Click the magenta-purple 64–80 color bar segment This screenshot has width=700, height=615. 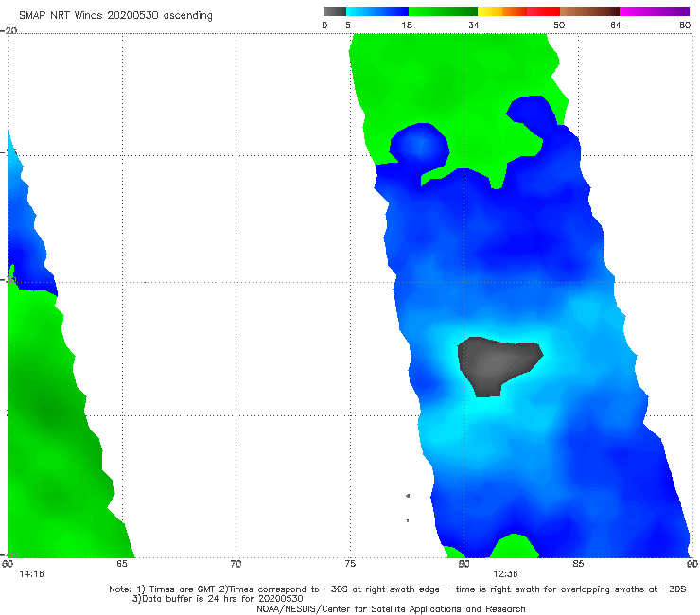coord(655,11)
